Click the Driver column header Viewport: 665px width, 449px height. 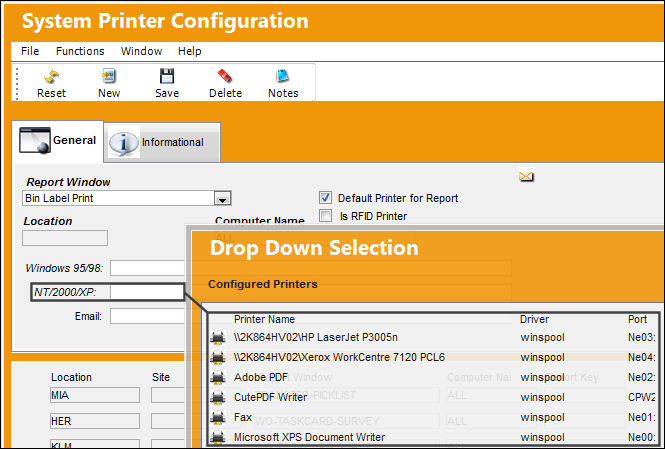point(534,319)
